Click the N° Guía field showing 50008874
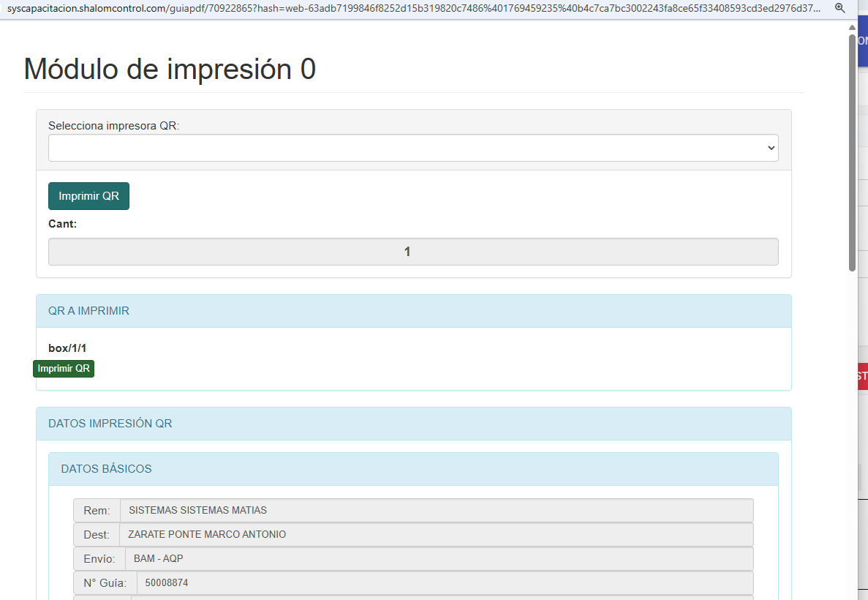 coord(445,583)
